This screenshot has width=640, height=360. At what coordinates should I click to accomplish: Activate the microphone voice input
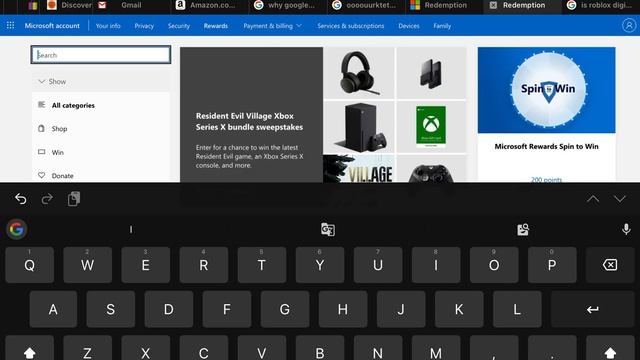coord(626,229)
